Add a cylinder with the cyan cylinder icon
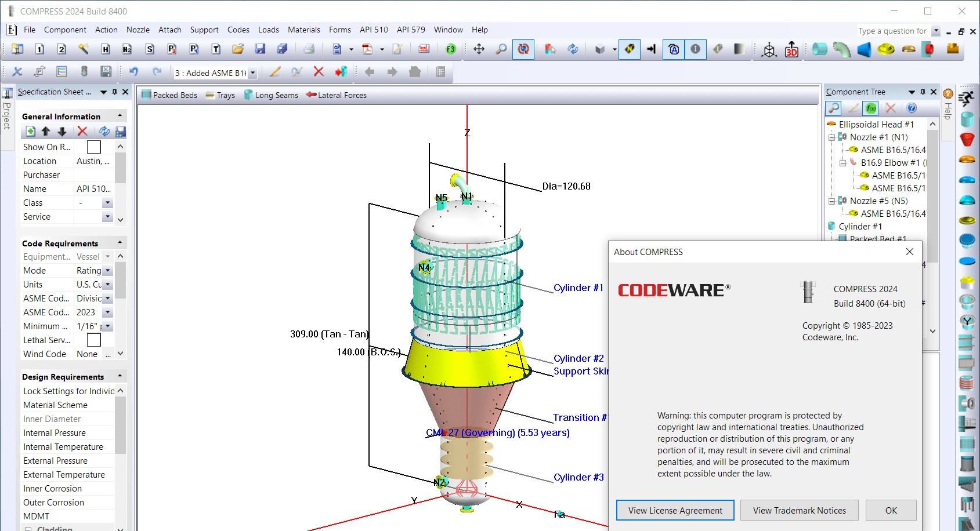This screenshot has width=980, height=531. [x=819, y=49]
